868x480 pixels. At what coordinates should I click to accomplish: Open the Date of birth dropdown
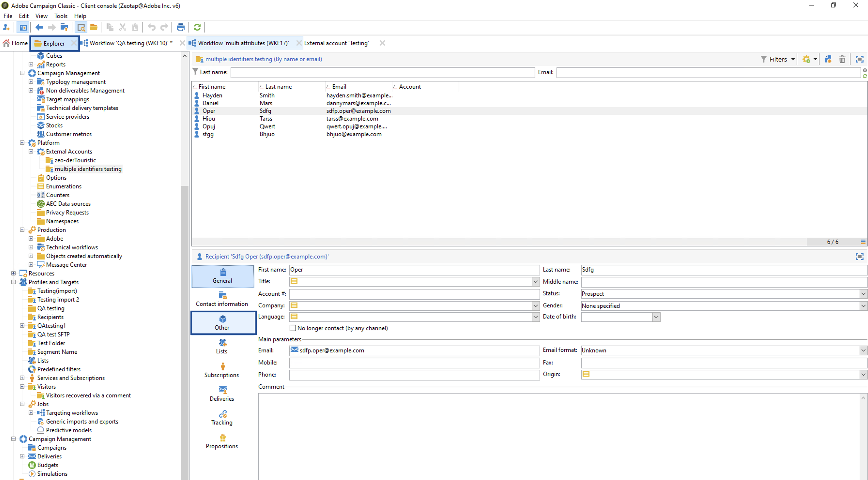[656, 317]
